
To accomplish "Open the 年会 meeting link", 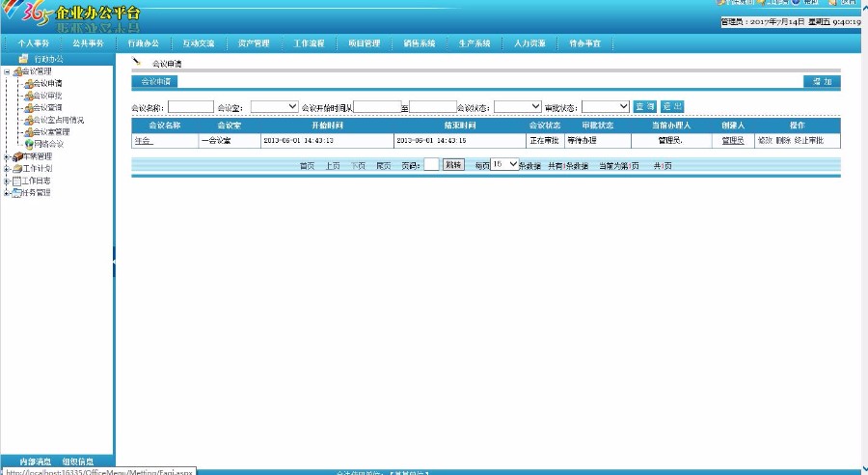I will tap(143, 141).
